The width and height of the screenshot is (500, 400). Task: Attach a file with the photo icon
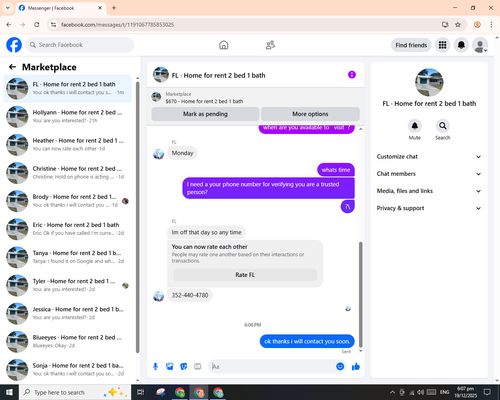170,367
